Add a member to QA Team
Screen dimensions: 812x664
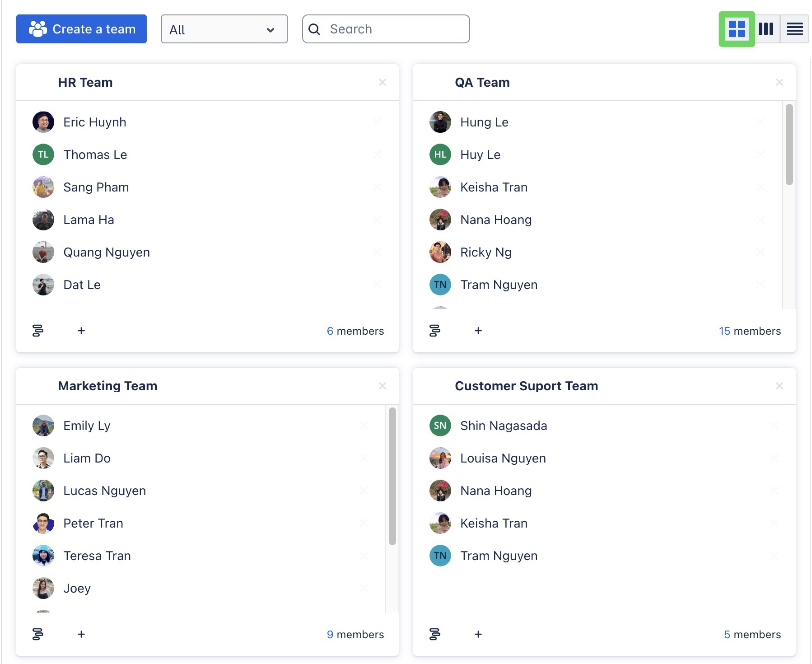pos(478,331)
